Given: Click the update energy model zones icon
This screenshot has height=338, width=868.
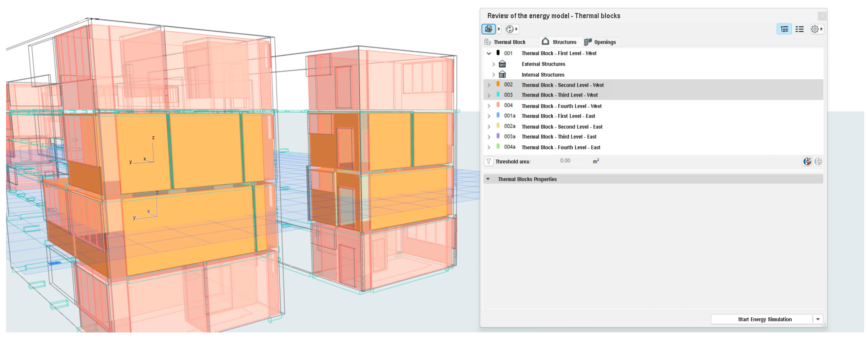Looking at the screenshot, I should point(509,29).
